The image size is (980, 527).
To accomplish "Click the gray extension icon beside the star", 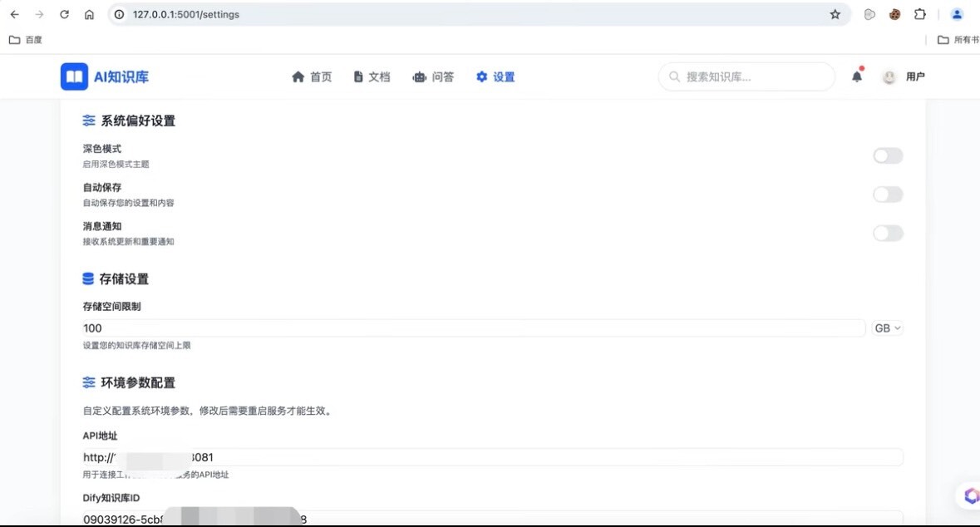I will (x=869, y=14).
